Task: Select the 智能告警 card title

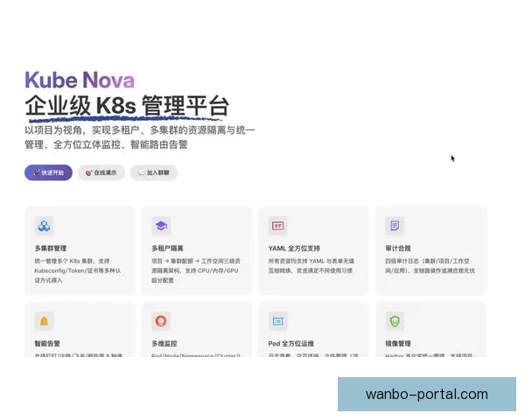Action: point(47,343)
